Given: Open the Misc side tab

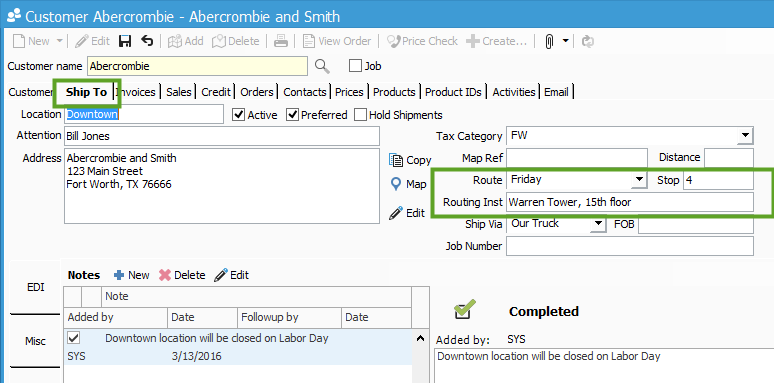Looking at the screenshot, I should click(x=36, y=341).
